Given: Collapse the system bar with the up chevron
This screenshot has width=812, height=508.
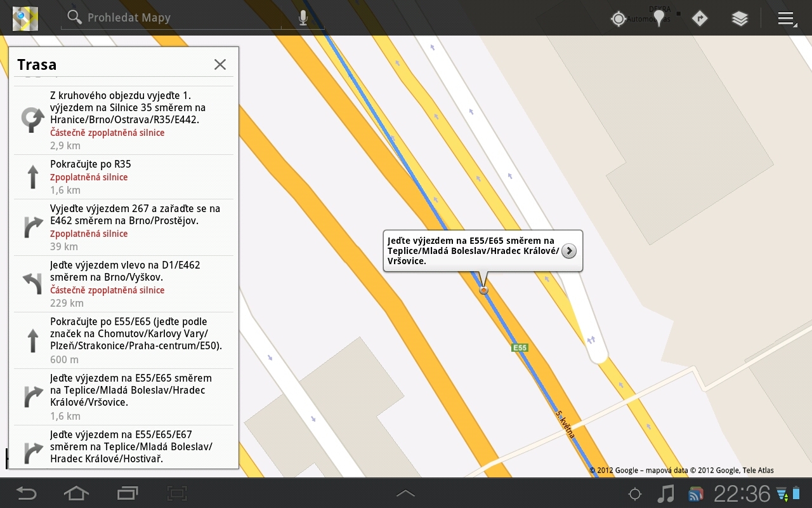Looking at the screenshot, I should click(405, 493).
